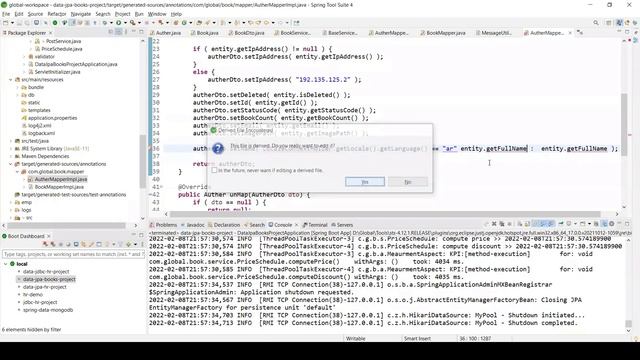Open the Navigate menu
The height and width of the screenshot is (360, 640).
pyautogui.click(x=81, y=14)
